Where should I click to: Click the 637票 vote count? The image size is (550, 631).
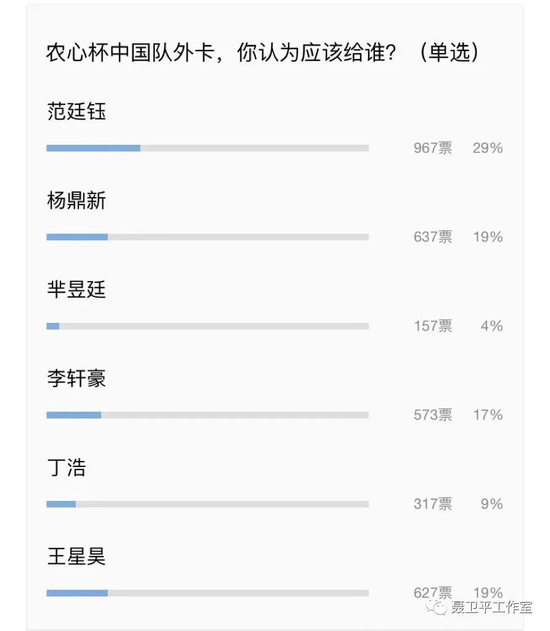(x=433, y=237)
